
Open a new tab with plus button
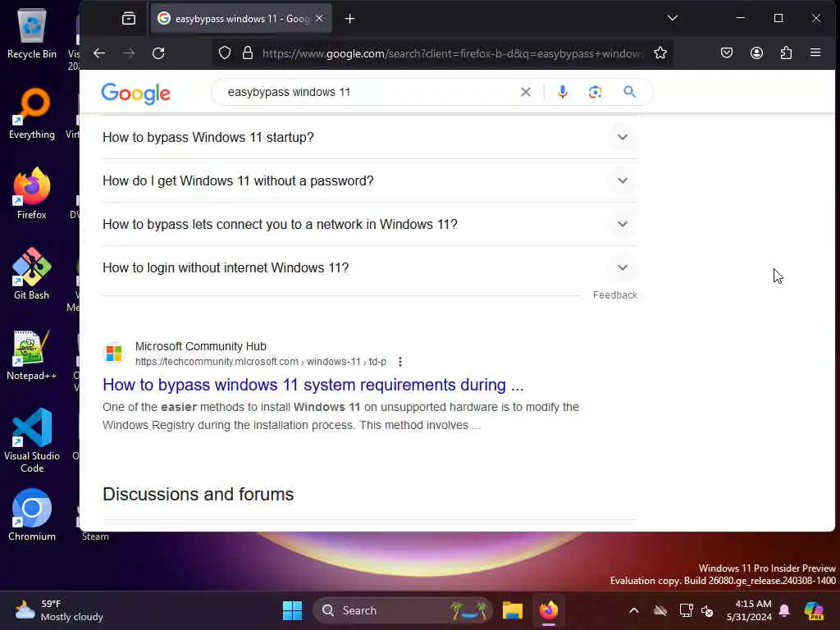click(x=349, y=19)
